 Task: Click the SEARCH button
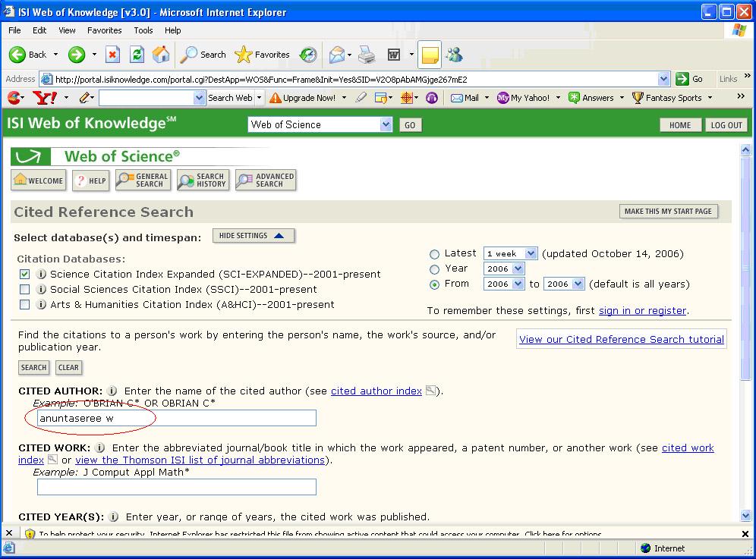click(33, 367)
